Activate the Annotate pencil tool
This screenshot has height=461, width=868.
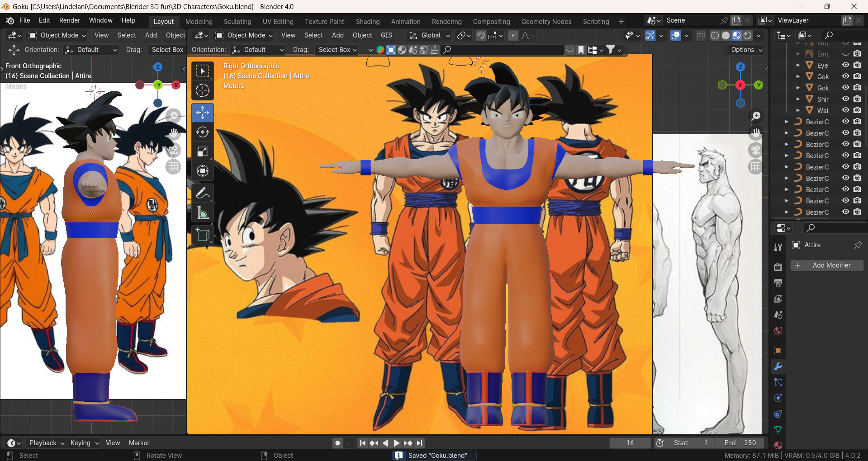point(203,193)
